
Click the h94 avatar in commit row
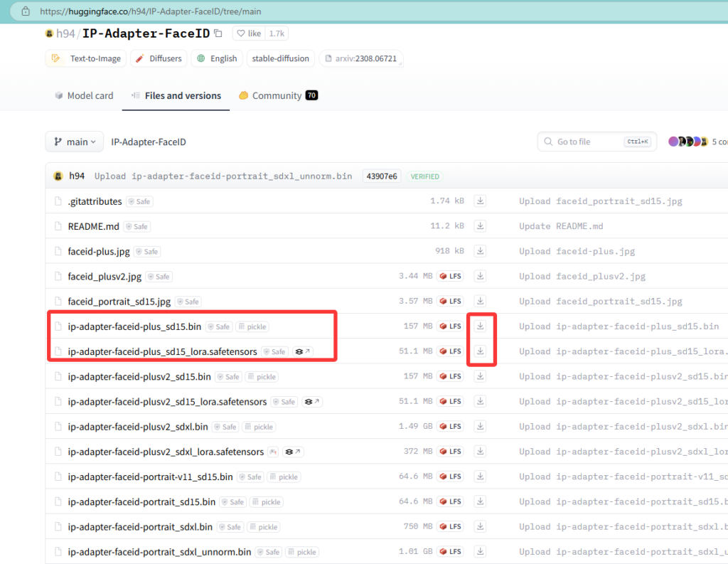point(58,176)
